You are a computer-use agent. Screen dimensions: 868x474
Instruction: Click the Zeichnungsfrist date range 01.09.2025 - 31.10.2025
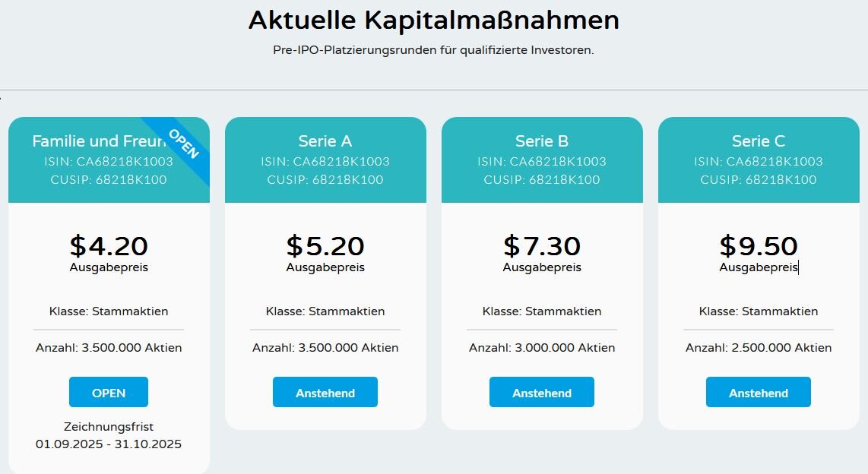(109, 444)
